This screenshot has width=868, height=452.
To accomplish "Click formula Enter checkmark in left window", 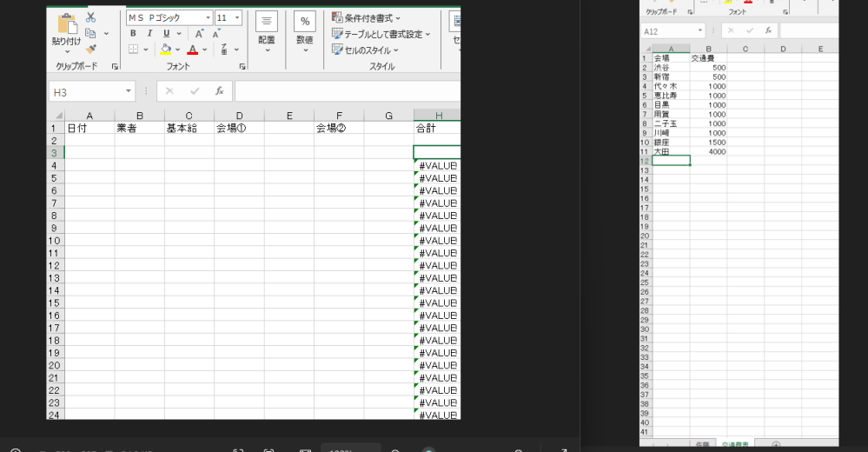I will pyautogui.click(x=195, y=91).
